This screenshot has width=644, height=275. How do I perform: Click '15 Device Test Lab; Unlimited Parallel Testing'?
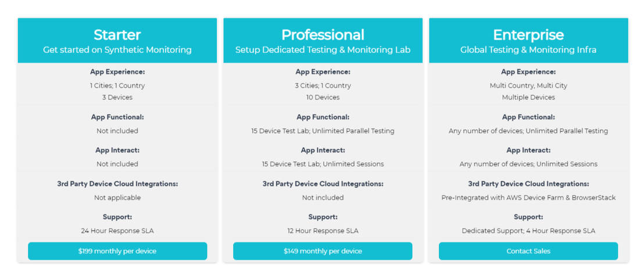323,131
